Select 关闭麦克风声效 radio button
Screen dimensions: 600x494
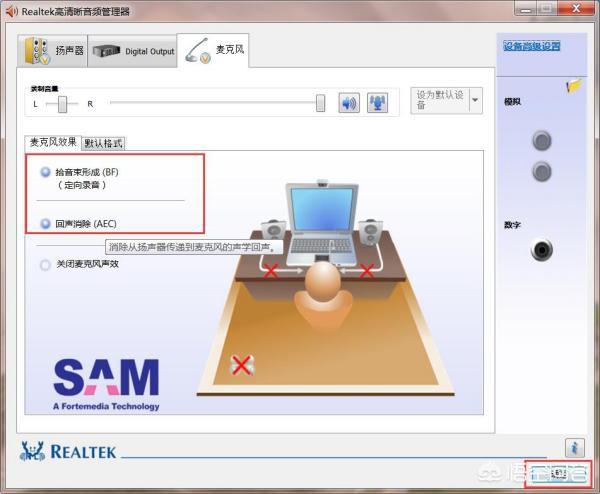coord(46,264)
